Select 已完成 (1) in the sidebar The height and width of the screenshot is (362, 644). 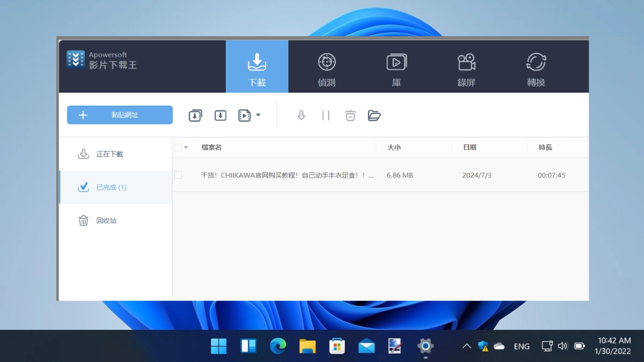click(116, 187)
